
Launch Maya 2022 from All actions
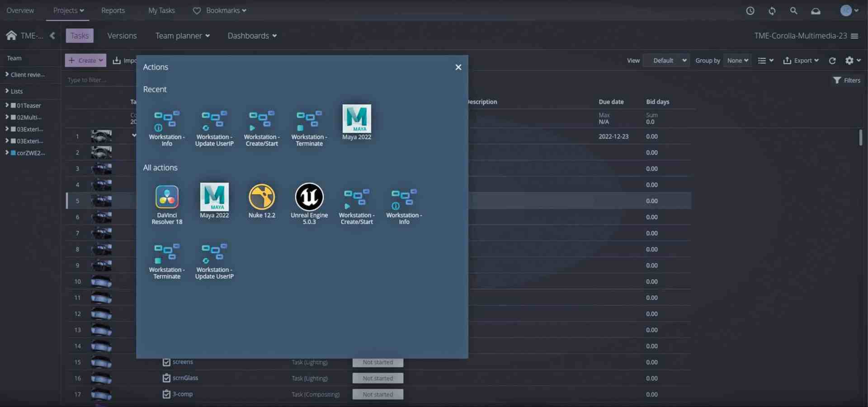pyautogui.click(x=214, y=200)
